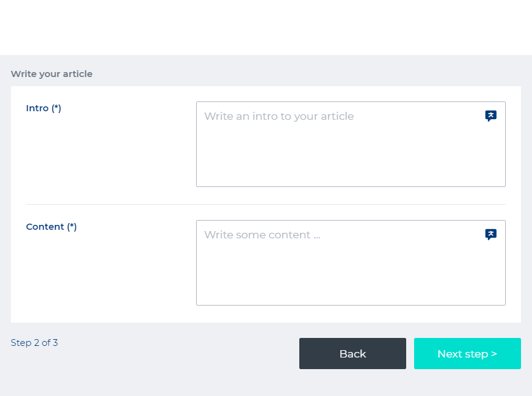
Task: Click the "Step 2 of 3" indicator
Action: [x=34, y=343]
